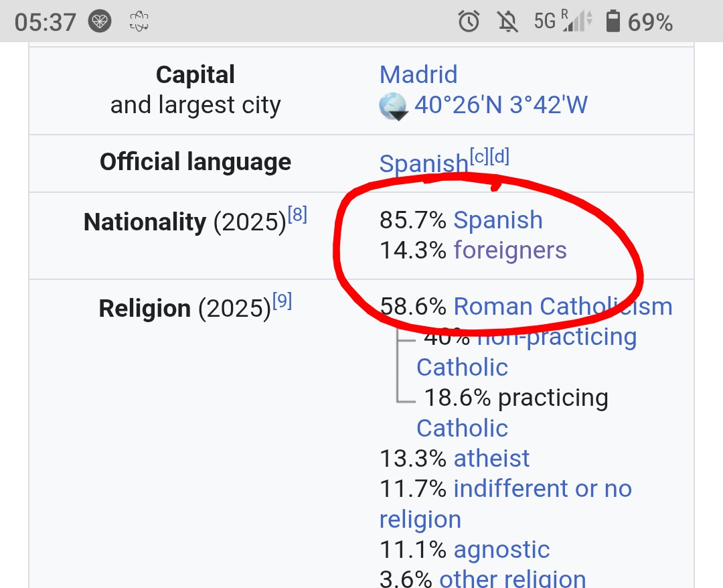The width and height of the screenshot is (723, 588).
Task: Open coordinates 40°26'N 3°42'W link
Action: click(501, 104)
